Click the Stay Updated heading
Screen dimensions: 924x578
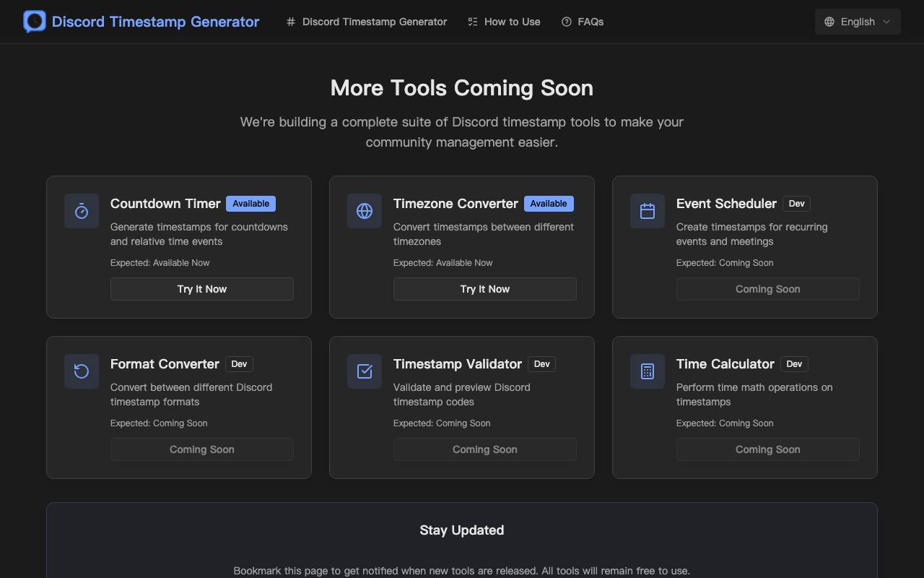coord(462,530)
